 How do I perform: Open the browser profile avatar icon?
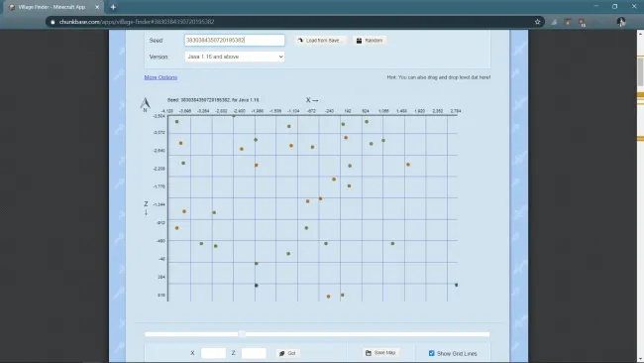tap(621, 22)
